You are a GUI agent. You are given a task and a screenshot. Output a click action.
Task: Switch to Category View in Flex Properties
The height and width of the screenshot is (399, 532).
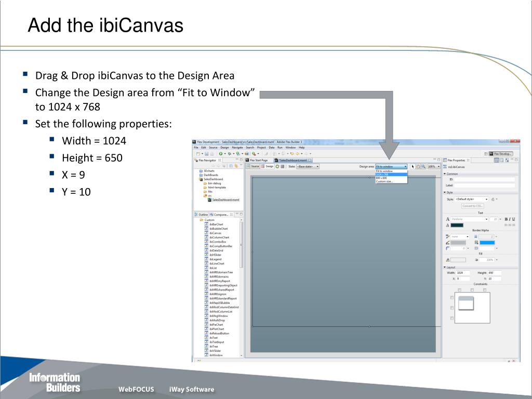502,160
